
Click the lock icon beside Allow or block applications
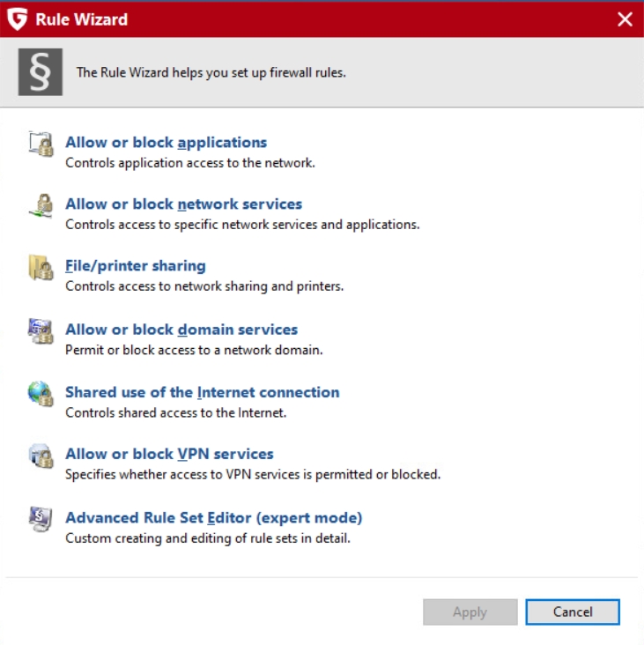click(41, 144)
